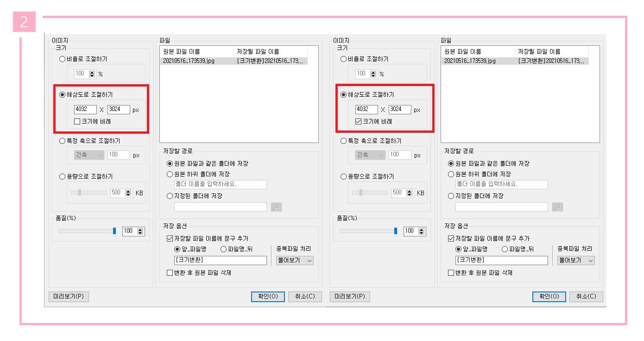Click down arrow on 500 KB stepper
The image size is (644, 341).
129,195
